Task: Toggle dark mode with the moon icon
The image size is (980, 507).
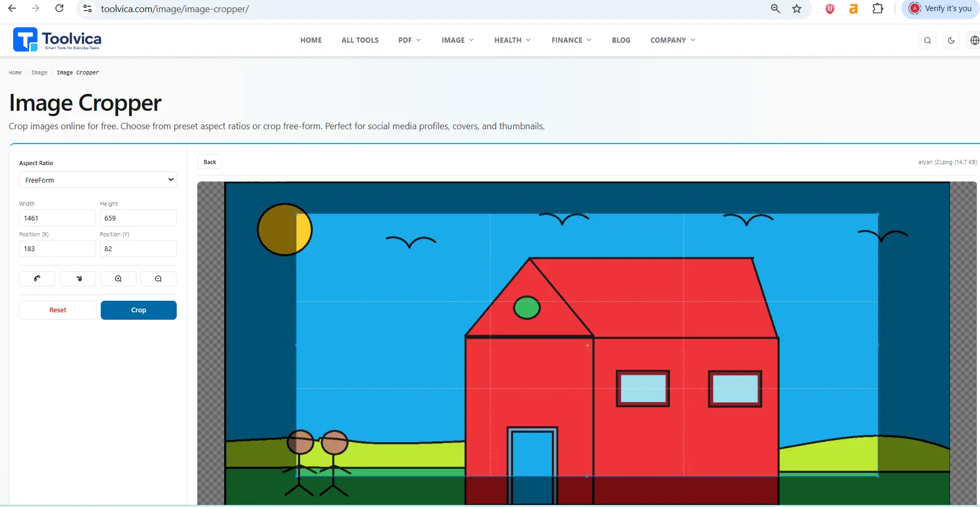Action: 951,40
